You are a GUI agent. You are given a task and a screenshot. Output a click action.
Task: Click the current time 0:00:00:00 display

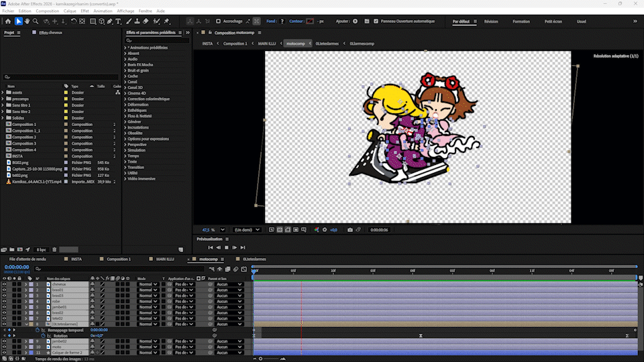tap(17, 267)
